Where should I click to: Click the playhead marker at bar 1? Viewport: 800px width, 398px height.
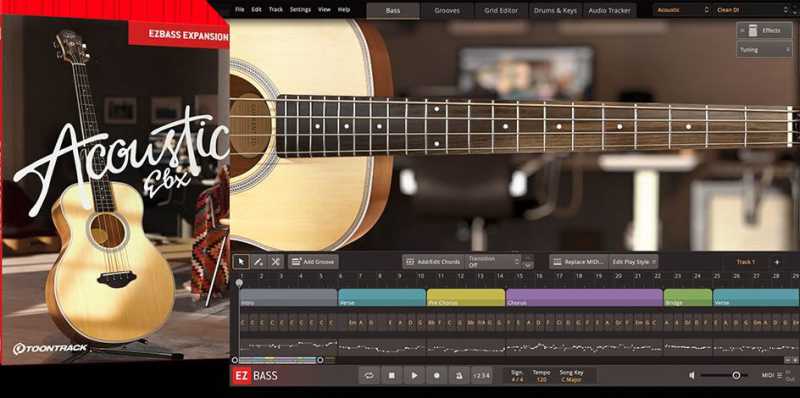tap(239, 282)
